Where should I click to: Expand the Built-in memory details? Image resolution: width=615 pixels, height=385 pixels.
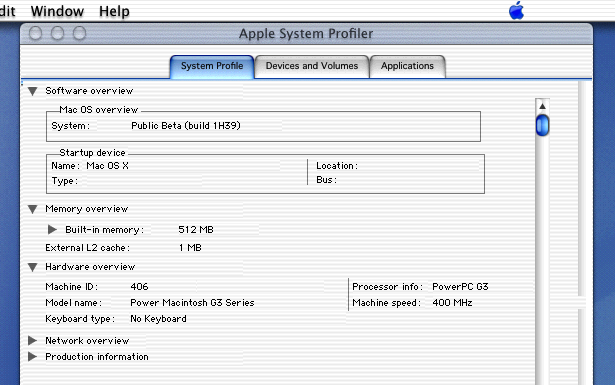pos(52,229)
